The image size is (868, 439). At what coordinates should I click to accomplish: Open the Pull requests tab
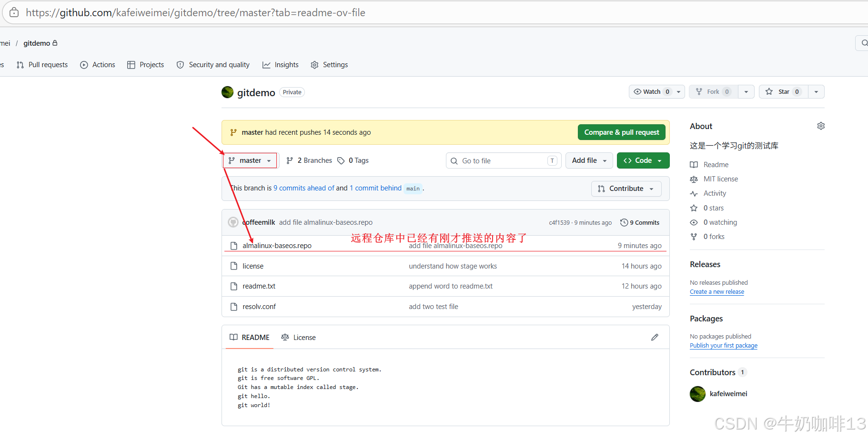(42, 65)
